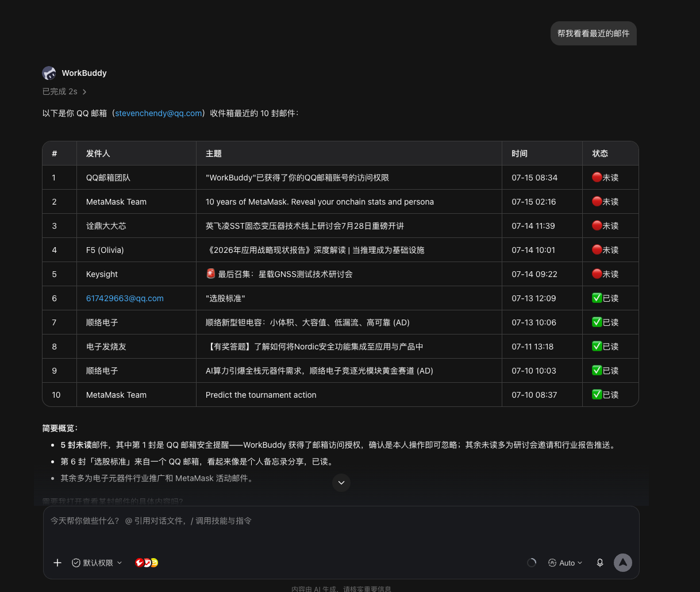Click the scroll-to-bottom chevron button
Screen dimensions: 700x592
(341, 483)
